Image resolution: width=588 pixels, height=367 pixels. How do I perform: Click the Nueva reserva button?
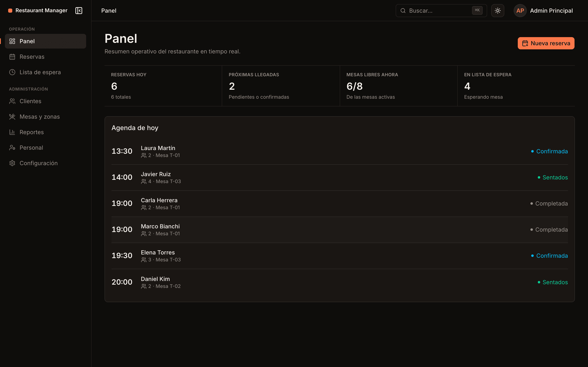(x=546, y=43)
